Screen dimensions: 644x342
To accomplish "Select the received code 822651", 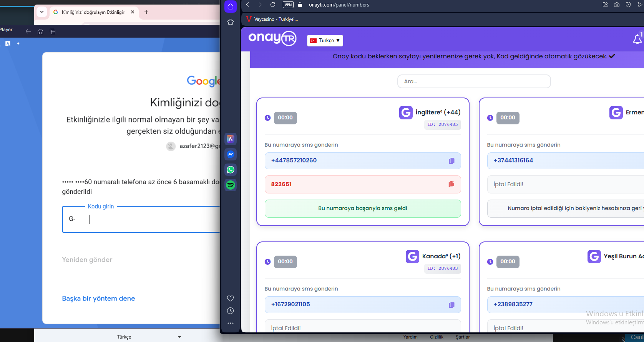I will click(281, 184).
